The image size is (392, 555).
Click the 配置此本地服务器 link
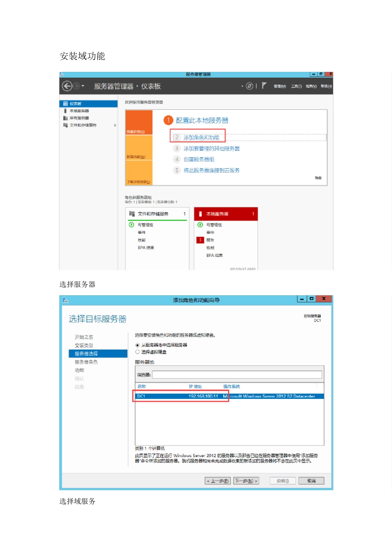(x=202, y=121)
